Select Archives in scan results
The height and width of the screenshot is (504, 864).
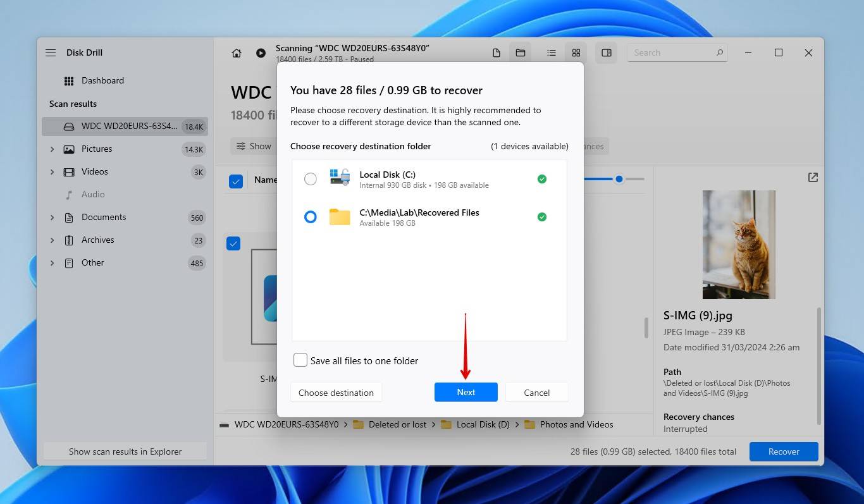tap(97, 240)
